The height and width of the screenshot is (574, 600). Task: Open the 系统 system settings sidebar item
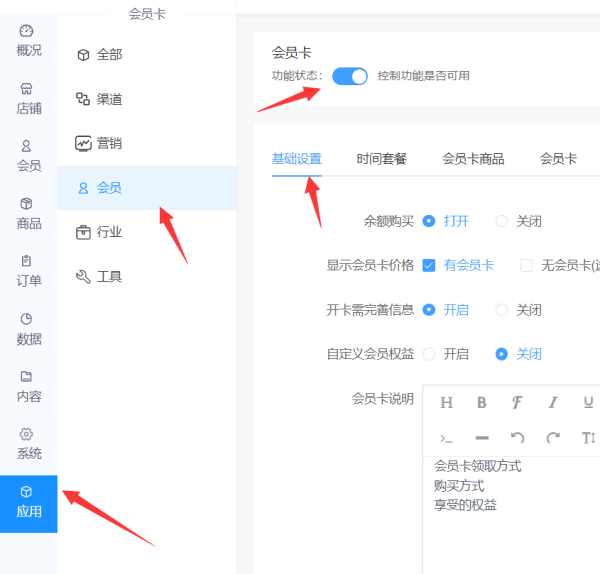coord(29,444)
